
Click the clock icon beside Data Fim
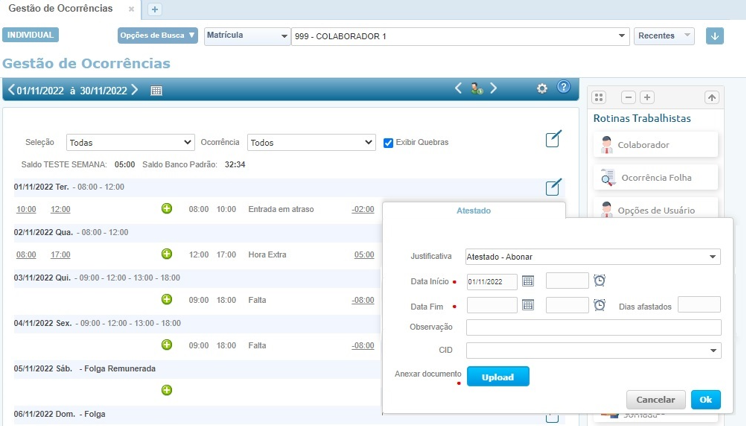click(x=599, y=305)
